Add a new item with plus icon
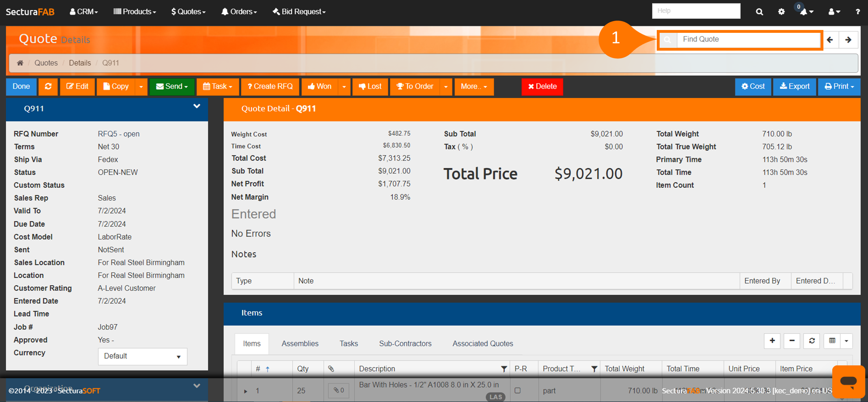 (x=772, y=341)
